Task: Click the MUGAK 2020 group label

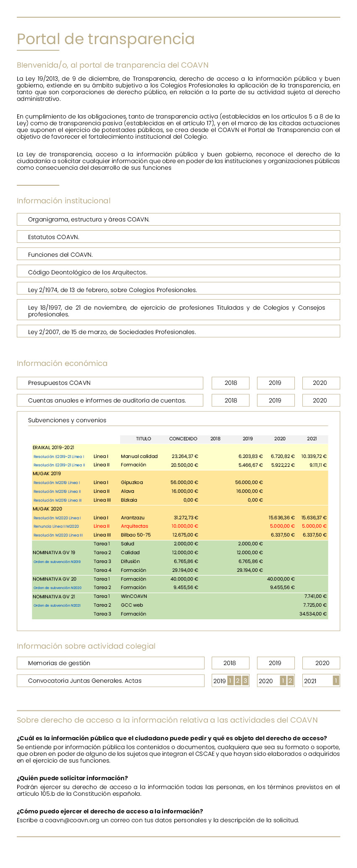Action: 47,509
